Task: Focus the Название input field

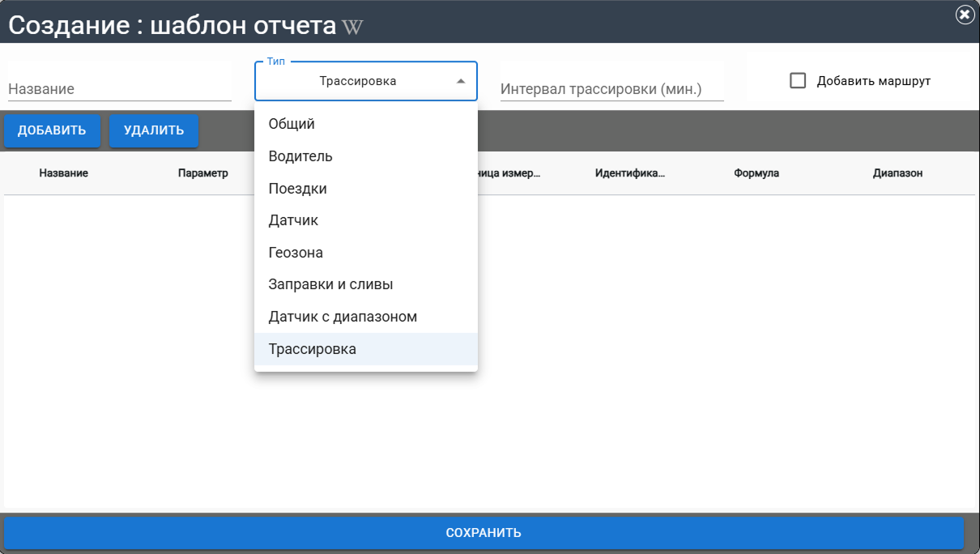Action: pos(119,89)
